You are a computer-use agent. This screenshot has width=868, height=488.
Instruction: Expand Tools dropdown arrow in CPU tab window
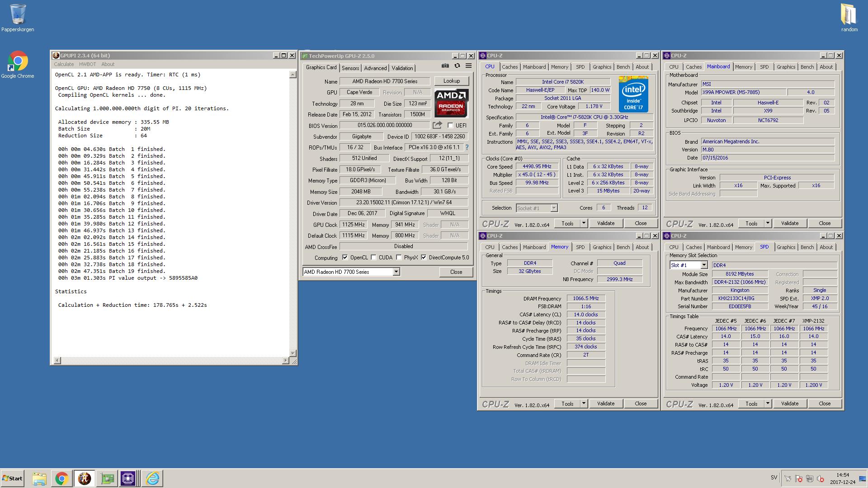point(584,223)
